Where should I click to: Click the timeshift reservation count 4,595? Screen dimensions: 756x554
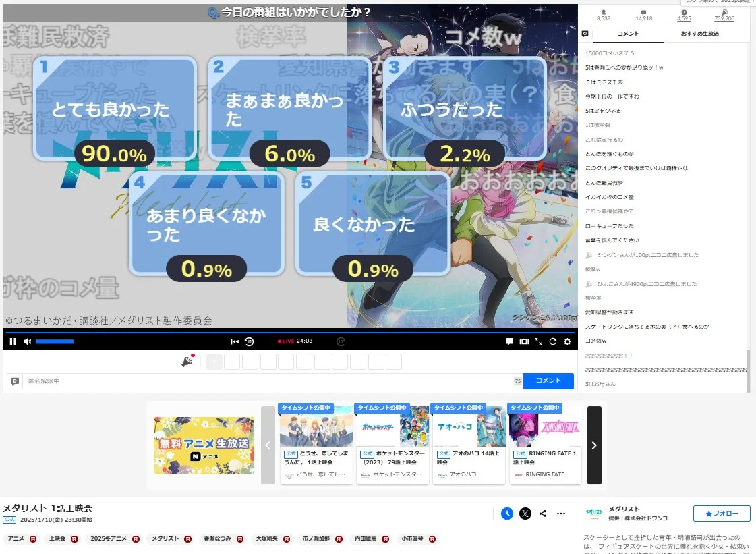pos(684,18)
